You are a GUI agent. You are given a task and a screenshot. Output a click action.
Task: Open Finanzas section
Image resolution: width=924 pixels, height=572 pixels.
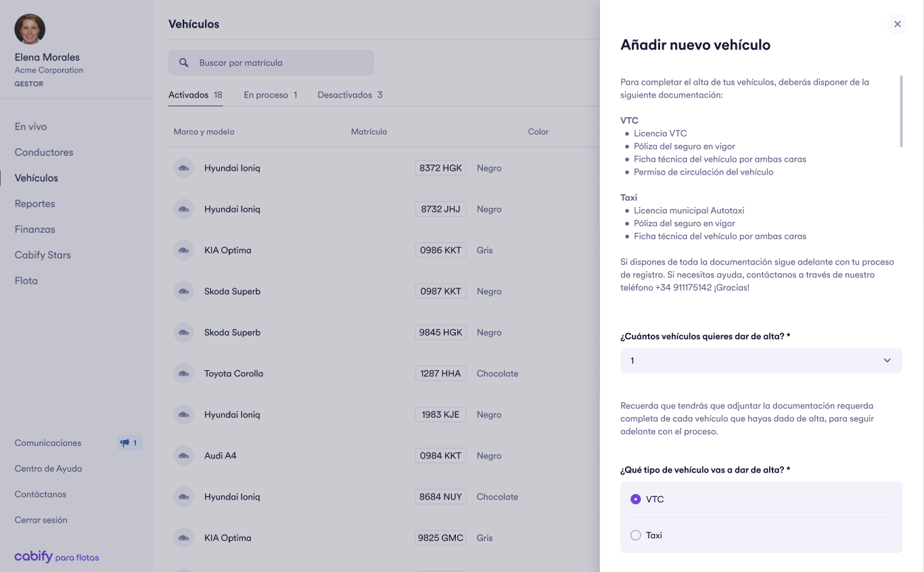(x=35, y=229)
